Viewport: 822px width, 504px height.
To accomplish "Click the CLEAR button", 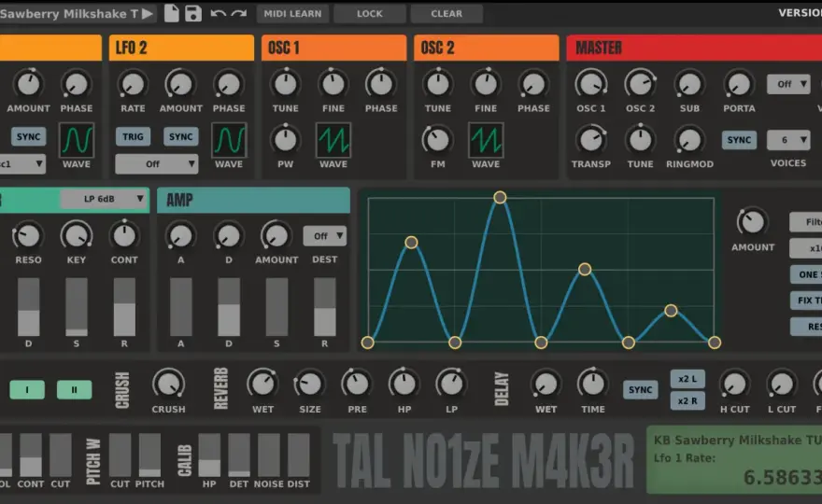I will click(446, 14).
